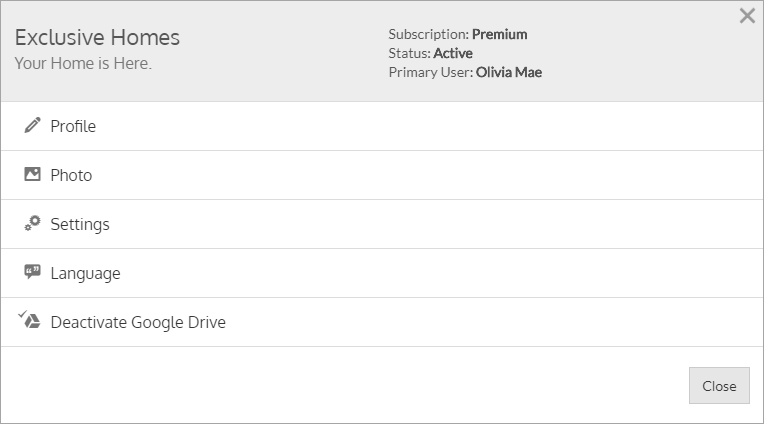Click the Exclusive Homes title
The width and height of the screenshot is (764, 424).
click(x=97, y=38)
